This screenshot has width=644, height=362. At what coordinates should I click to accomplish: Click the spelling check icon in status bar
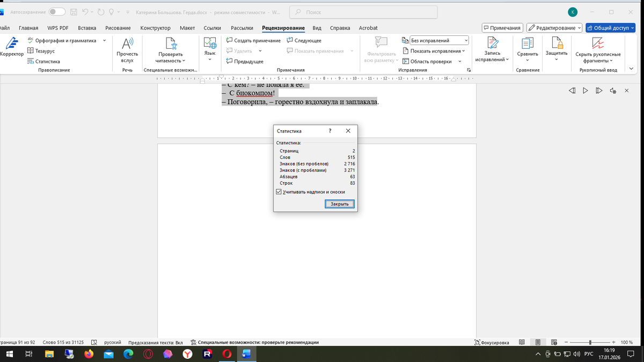pyautogui.click(x=94, y=342)
